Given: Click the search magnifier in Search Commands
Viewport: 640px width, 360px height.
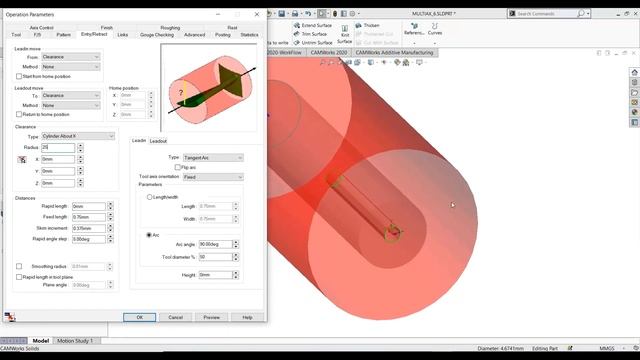Looking at the screenshot, I should click(x=580, y=14).
